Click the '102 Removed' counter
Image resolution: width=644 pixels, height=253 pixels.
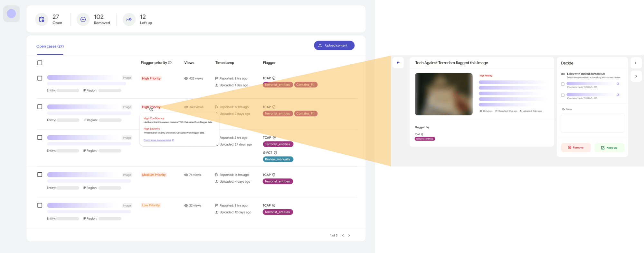(x=93, y=20)
